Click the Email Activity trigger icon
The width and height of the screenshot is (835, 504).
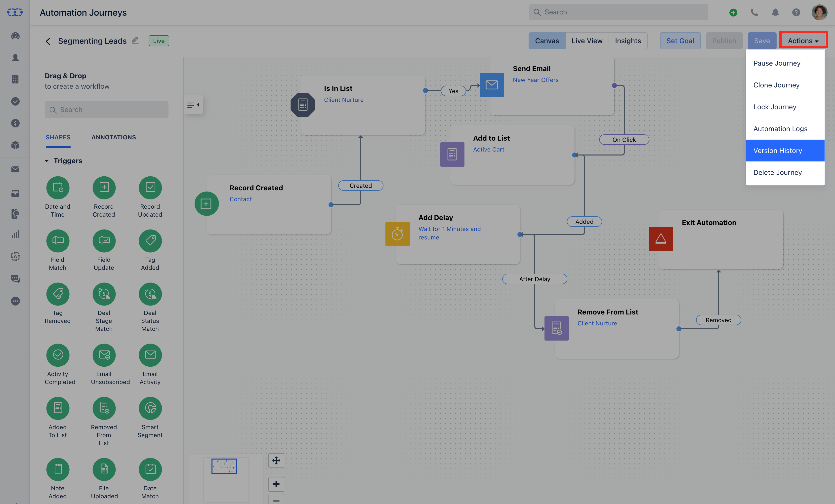[x=150, y=355]
